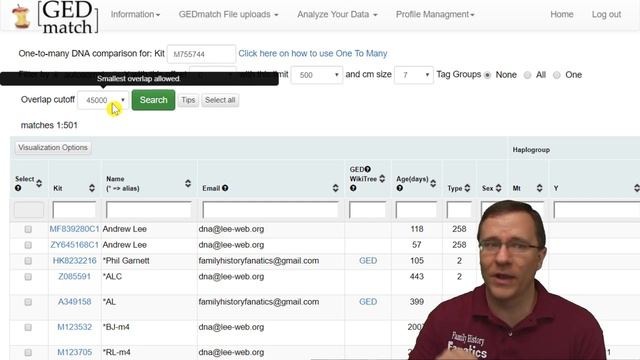Click the matches 1:501 text
This screenshot has height=360, width=640.
coord(49,125)
